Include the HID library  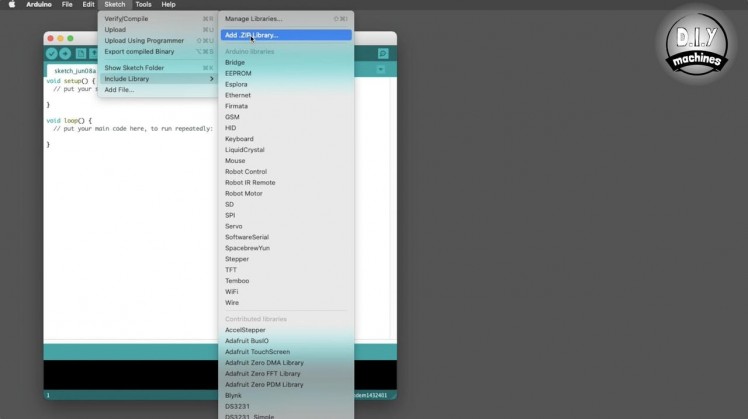[286, 128]
